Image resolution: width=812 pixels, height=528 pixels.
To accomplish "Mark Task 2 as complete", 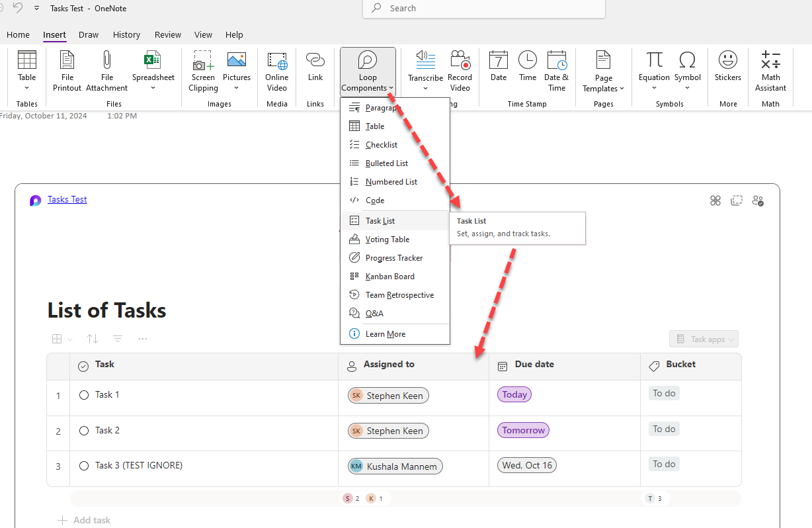I will [x=84, y=431].
